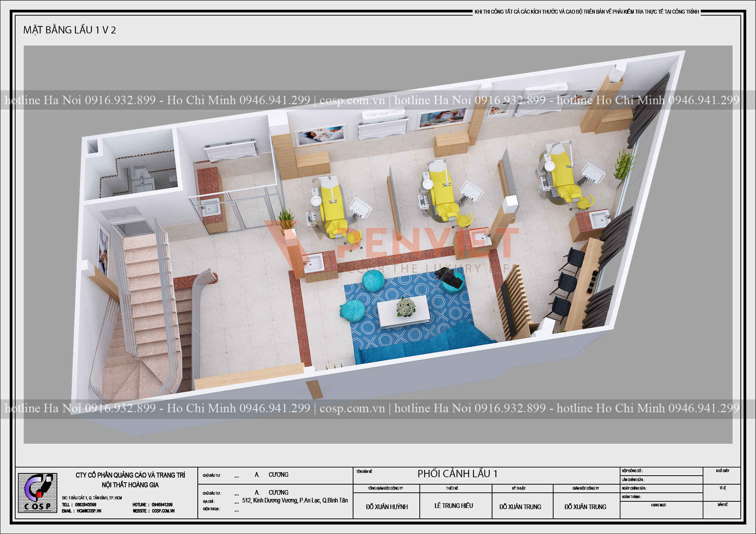
Task: Open the COSP.COM.VN website text
Action: [x=163, y=511]
